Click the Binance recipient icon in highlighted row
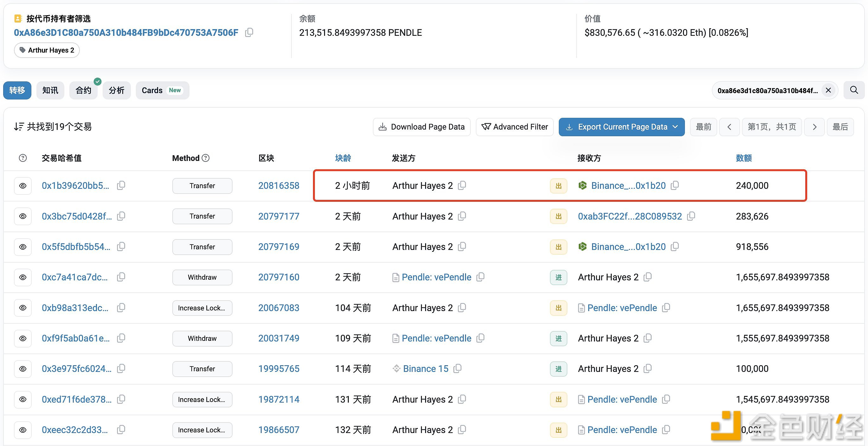 pyautogui.click(x=583, y=185)
